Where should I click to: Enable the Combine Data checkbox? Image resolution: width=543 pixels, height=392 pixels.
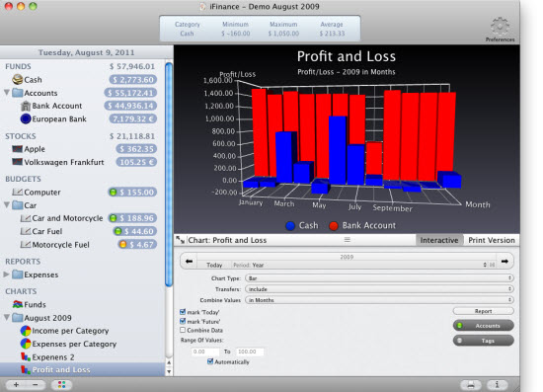pyautogui.click(x=183, y=330)
